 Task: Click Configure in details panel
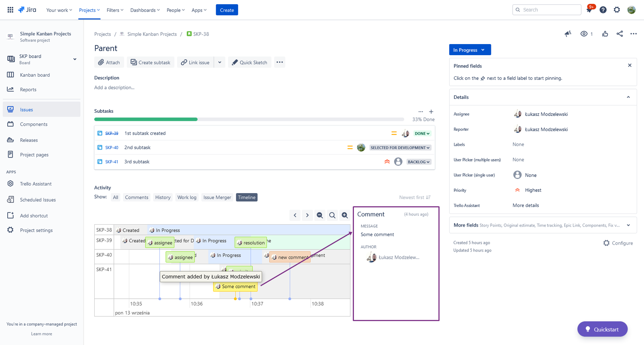(x=618, y=243)
